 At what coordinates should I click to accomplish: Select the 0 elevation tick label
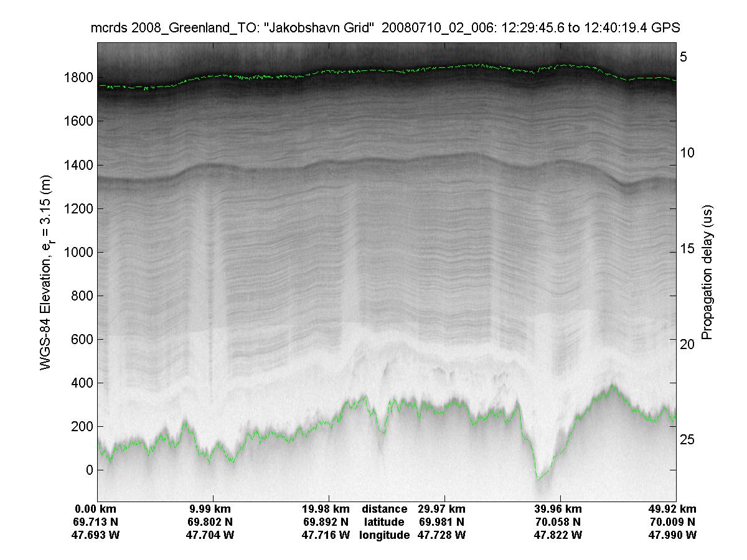pyautogui.click(x=89, y=470)
